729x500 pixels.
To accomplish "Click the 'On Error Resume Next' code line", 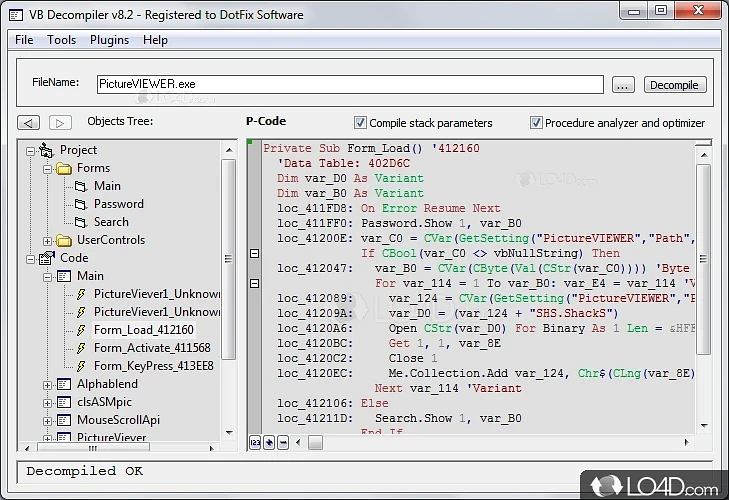I will 431,208.
